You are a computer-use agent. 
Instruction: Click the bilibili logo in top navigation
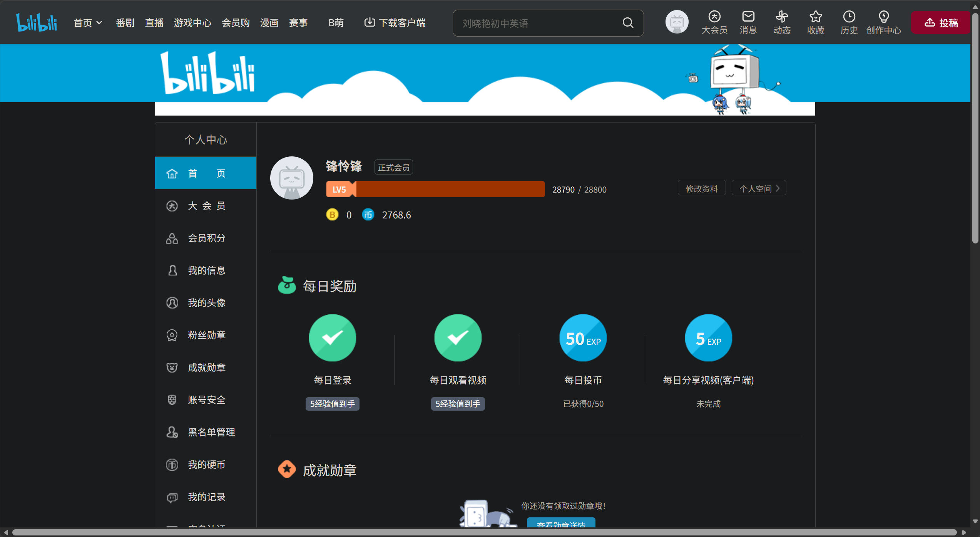[x=37, y=22]
